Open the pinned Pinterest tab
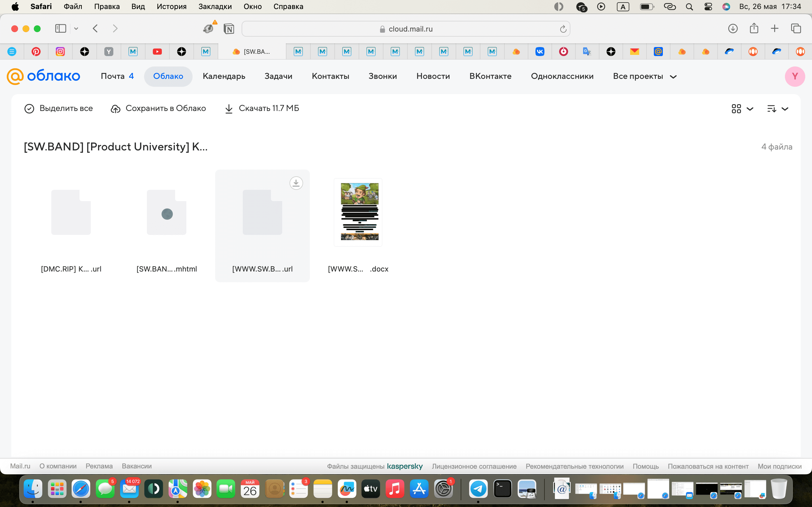 36,52
